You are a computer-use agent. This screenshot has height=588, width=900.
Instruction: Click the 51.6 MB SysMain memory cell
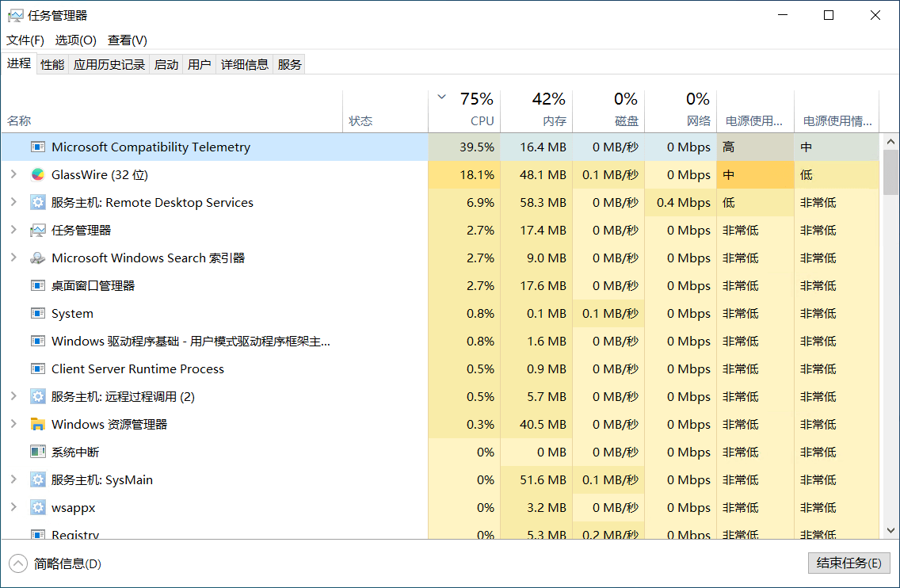pos(536,479)
